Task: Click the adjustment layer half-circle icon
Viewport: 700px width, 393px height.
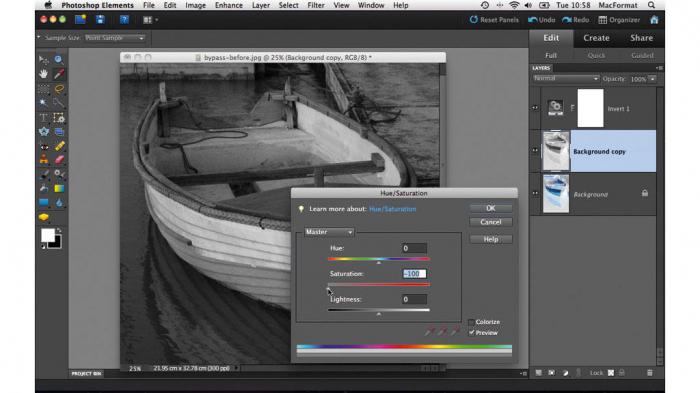Action: [x=565, y=372]
